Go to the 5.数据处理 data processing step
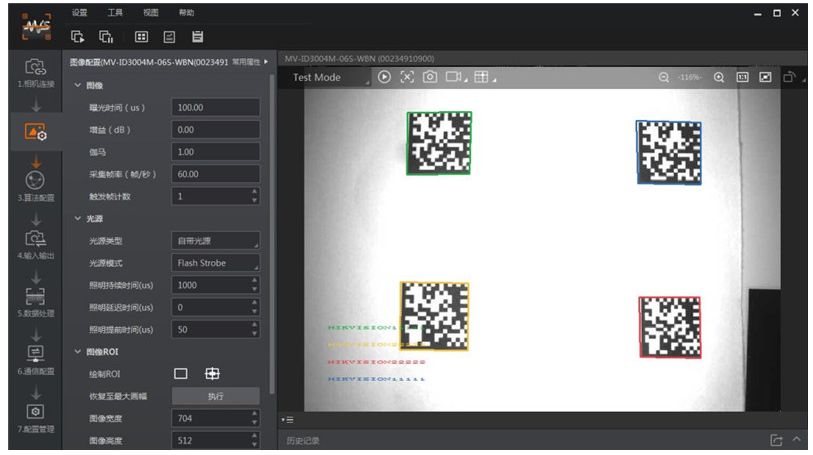This screenshot has width=813, height=455. (35, 298)
